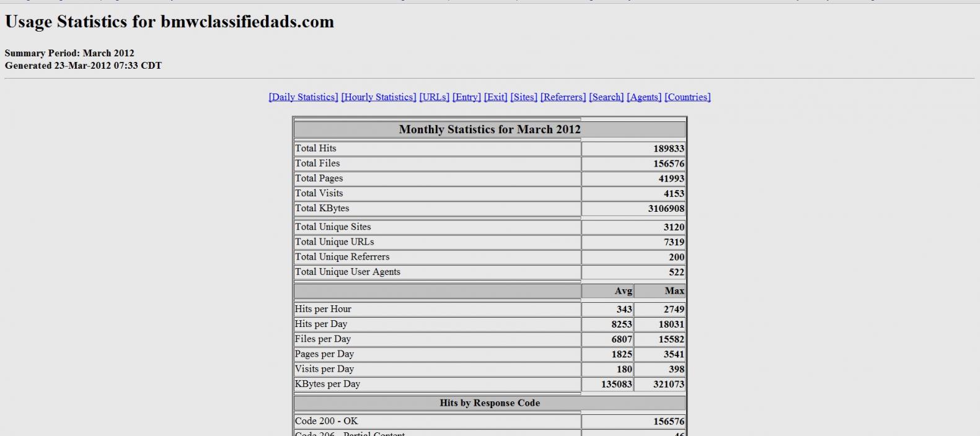
Task: Click the Total Unique Sites value 3120
Action: point(673,227)
